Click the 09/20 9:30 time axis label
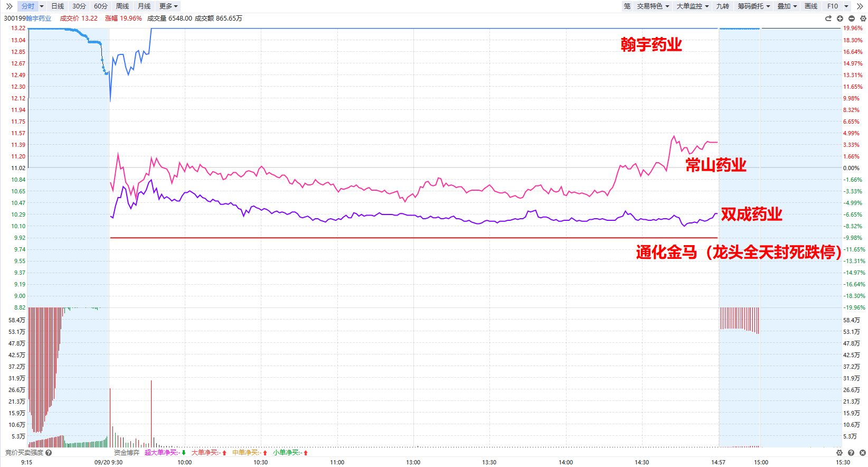This screenshot has height=467, width=868. pyautogui.click(x=108, y=463)
